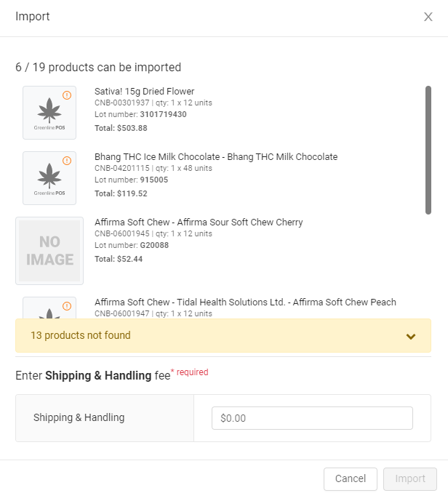Click Bhang Milk Chocolate cannabis leaf image
This screenshot has height=493, width=448.
pyautogui.click(x=49, y=177)
